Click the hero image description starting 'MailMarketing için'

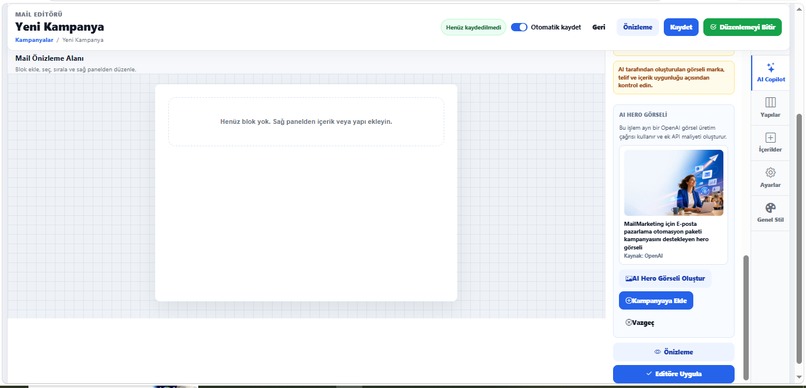[666, 235]
